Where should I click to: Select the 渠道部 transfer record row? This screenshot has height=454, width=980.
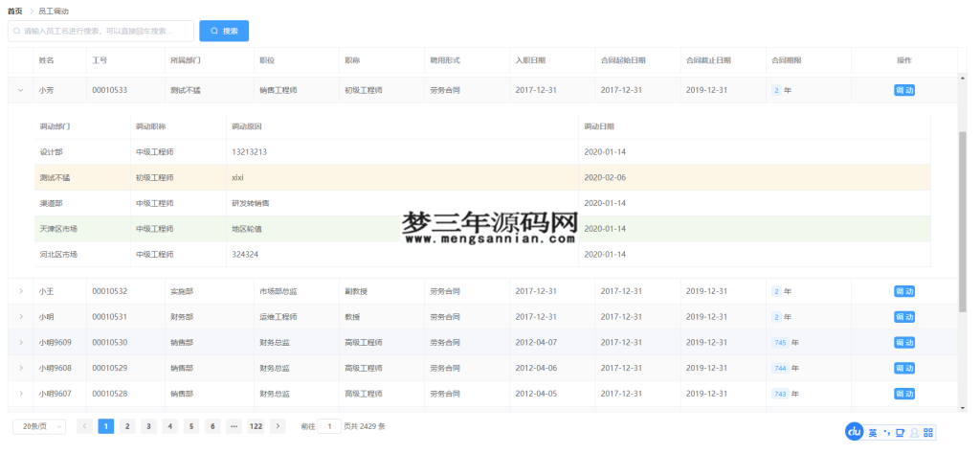click(482, 203)
